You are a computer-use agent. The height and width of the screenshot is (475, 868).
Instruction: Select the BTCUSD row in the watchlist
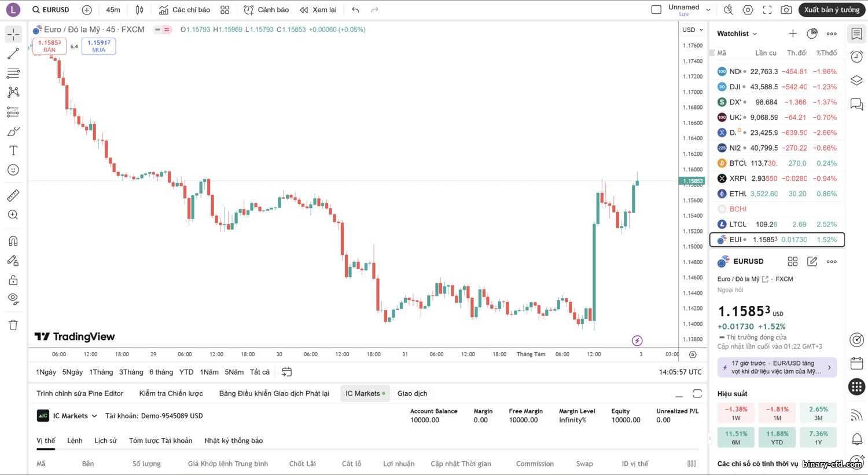[x=777, y=163]
